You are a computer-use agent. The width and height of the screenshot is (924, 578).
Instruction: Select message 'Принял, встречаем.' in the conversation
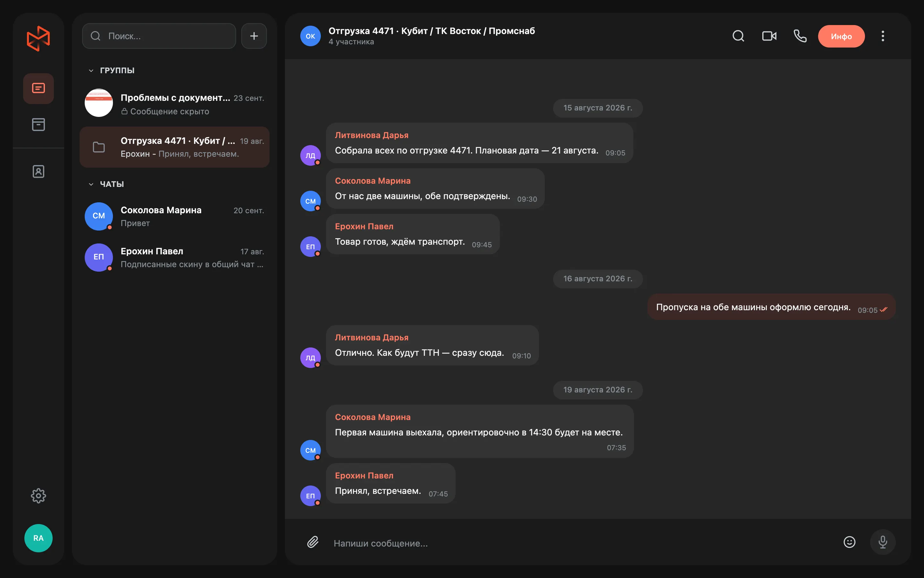tap(390, 483)
